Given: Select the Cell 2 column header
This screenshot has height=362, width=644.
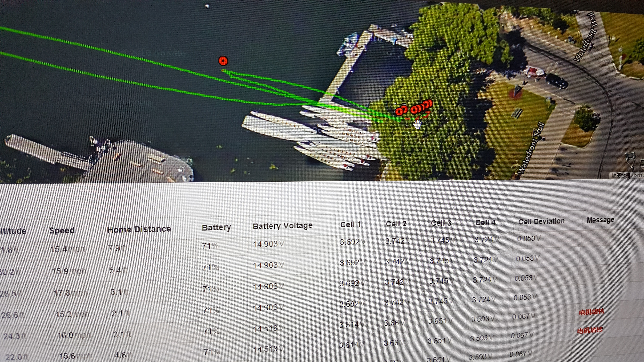Looking at the screenshot, I should tap(396, 224).
